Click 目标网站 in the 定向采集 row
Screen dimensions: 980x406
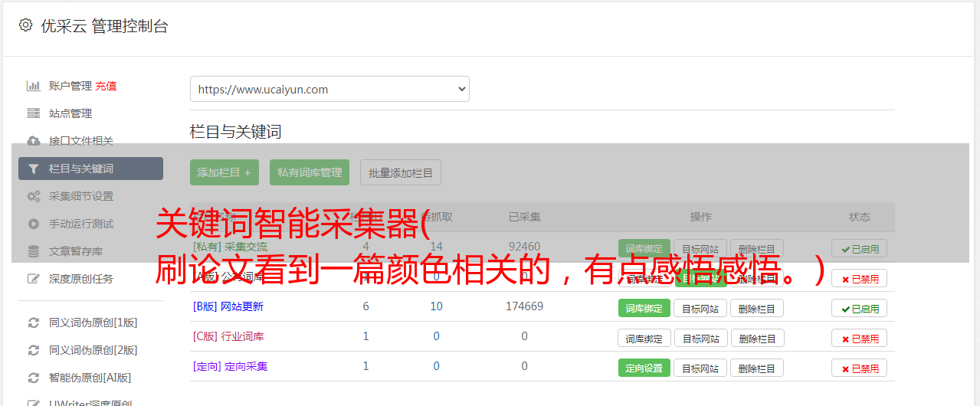700,368
